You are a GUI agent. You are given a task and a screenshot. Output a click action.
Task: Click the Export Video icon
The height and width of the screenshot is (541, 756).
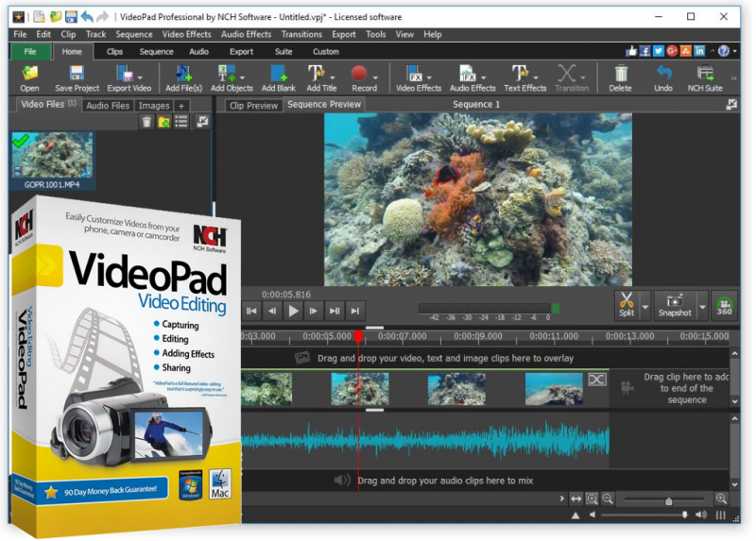125,78
